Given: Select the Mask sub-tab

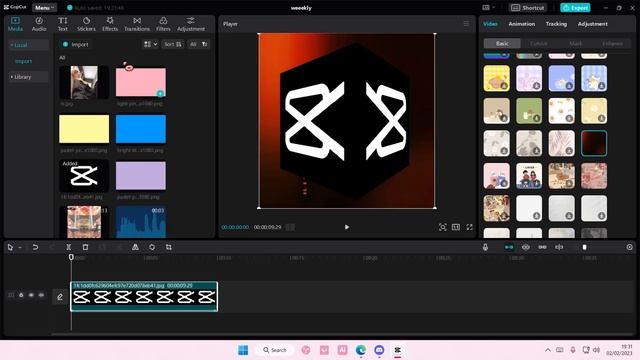Looking at the screenshot, I should coord(576,43).
